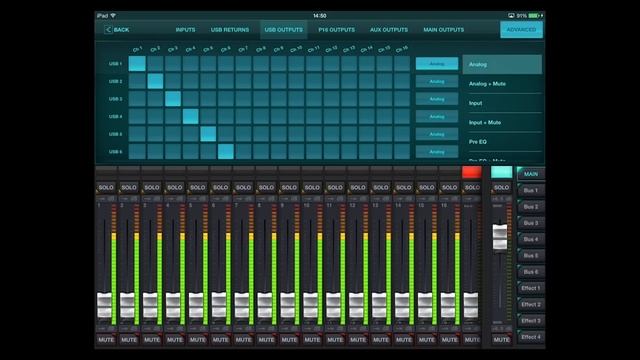This screenshot has width=640, height=360.
Task: Solo channel 8
Action: coord(266,187)
